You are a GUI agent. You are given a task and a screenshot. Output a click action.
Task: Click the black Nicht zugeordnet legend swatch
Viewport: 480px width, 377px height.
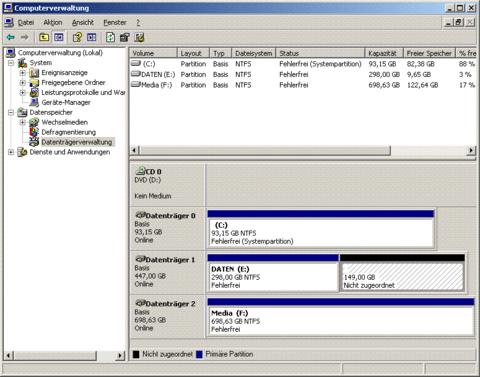(136, 354)
